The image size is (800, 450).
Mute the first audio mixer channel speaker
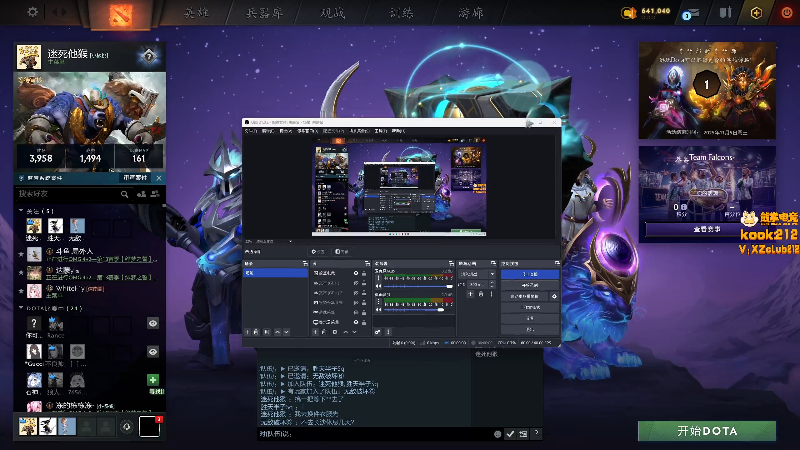tap(379, 286)
